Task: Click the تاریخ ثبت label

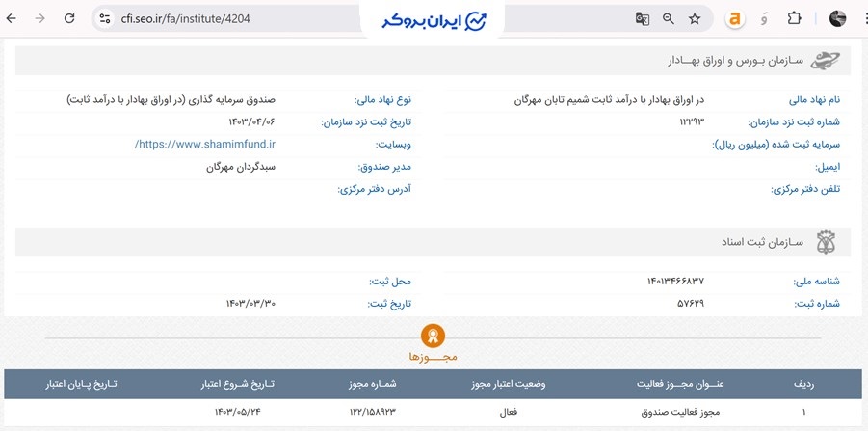Action: (x=390, y=304)
